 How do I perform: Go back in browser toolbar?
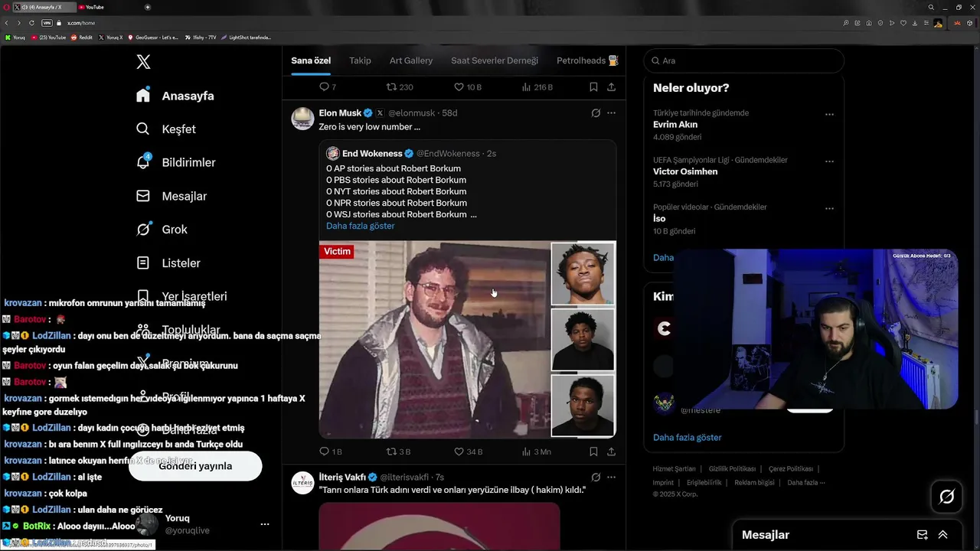click(7, 23)
